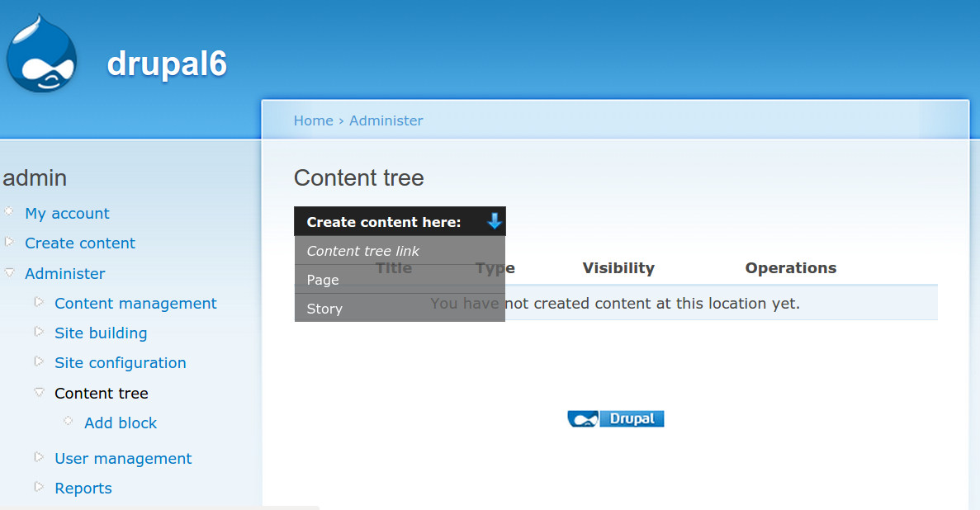980x510 pixels.
Task: Click the Visibility column header
Action: pos(618,268)
